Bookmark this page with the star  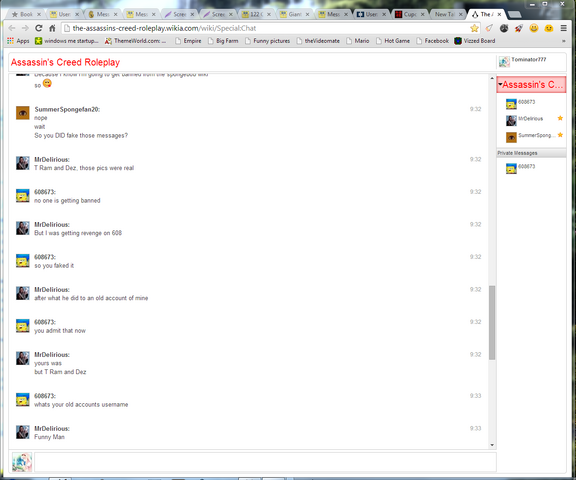474,28
